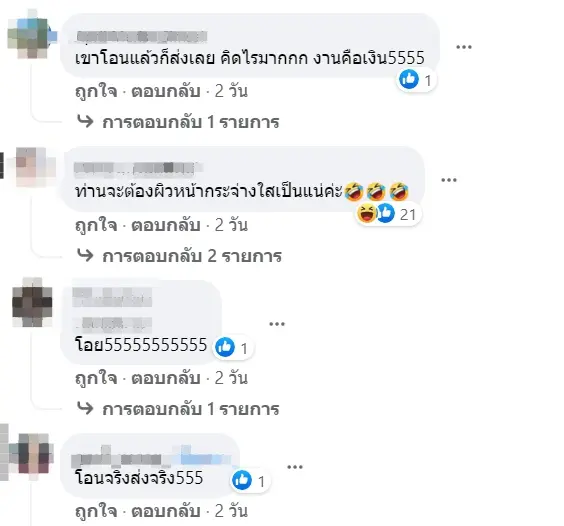Click like reaction badge on โอย55555555555 comment
Screen dimensions: 564x526
pyautogui.click(x=233, y=348)
